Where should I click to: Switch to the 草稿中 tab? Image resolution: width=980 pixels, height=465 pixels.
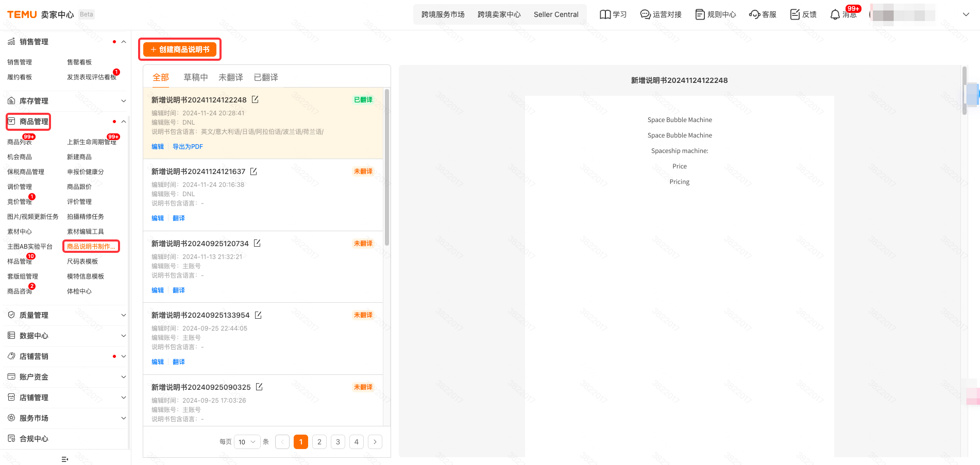[195, 77]
